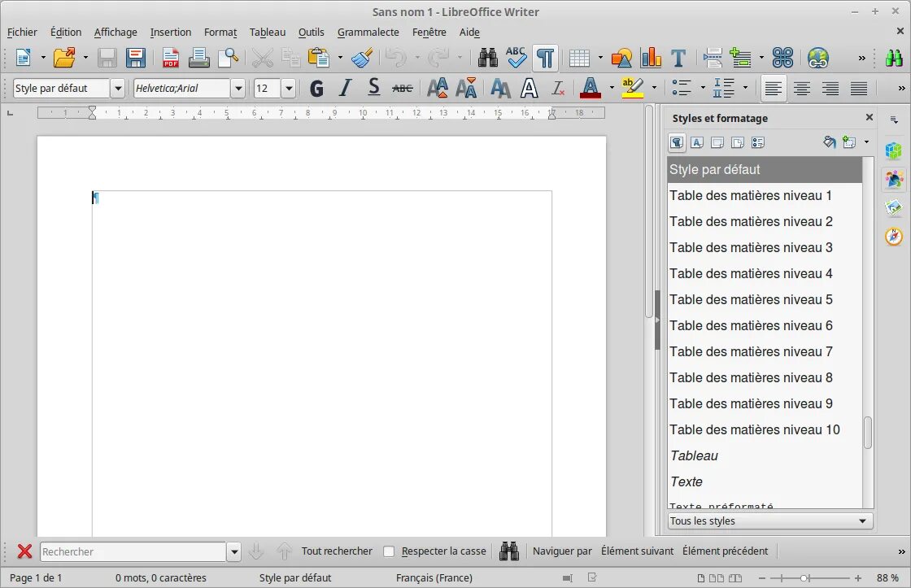The width and height of the screenshot is (911, 588).
Task: Click Élément suivant button
Action: (637, 551)
